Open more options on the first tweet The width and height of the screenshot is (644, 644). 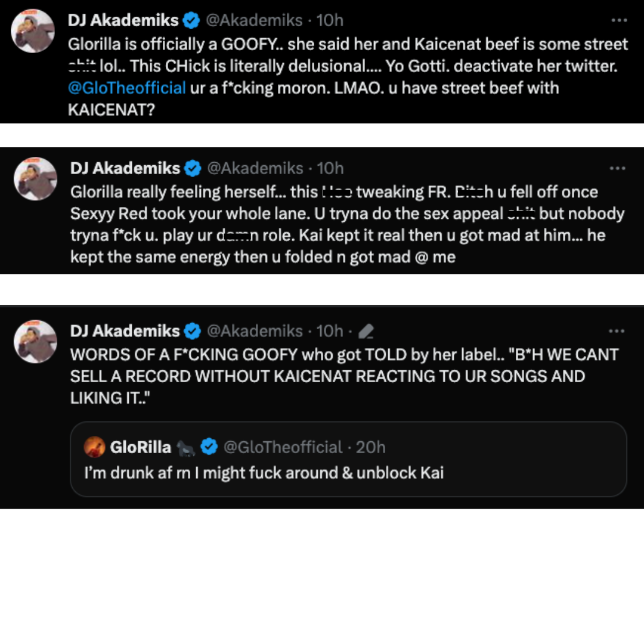point(619,20)
